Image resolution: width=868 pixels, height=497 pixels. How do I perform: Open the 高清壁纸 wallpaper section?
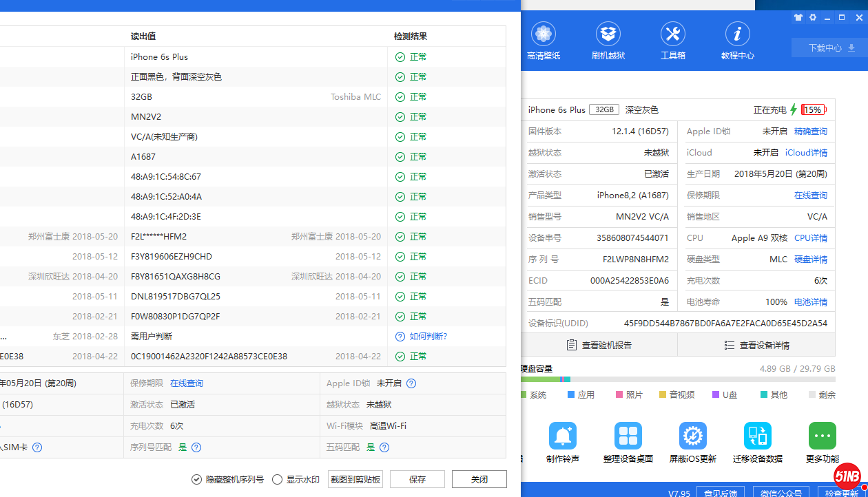544,41
